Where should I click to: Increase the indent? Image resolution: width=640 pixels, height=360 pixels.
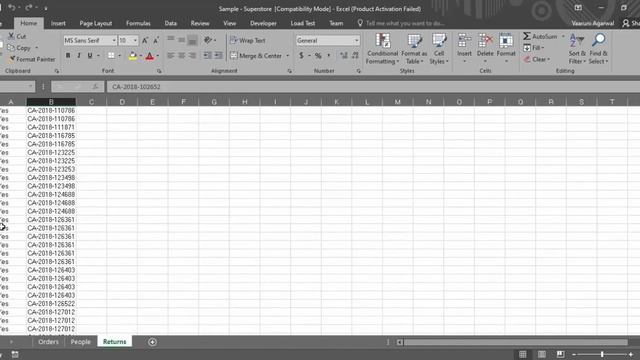coord(219,56)
